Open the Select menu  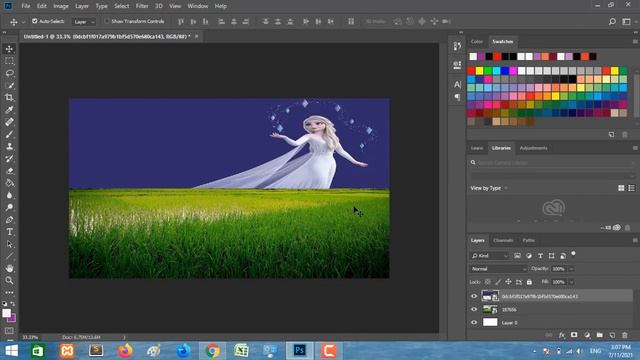click(121, 6)
